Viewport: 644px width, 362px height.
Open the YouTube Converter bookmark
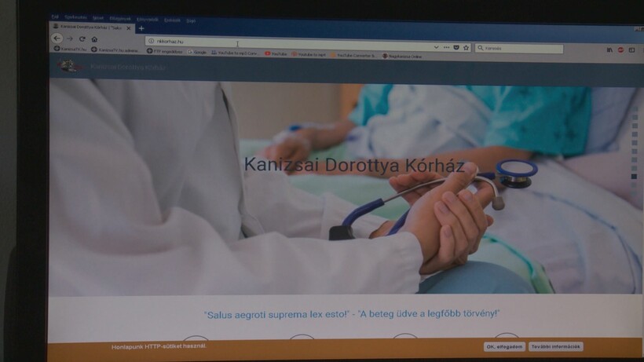[x=353, y=55]
